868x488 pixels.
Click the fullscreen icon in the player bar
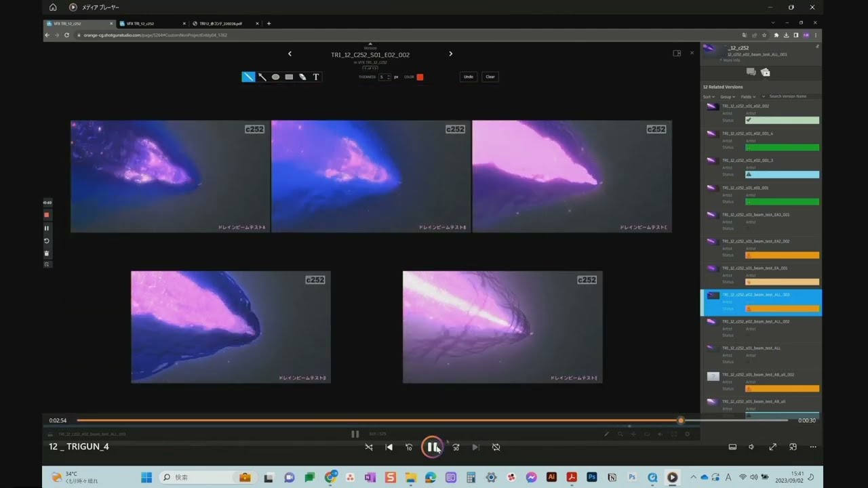[772, 447]
